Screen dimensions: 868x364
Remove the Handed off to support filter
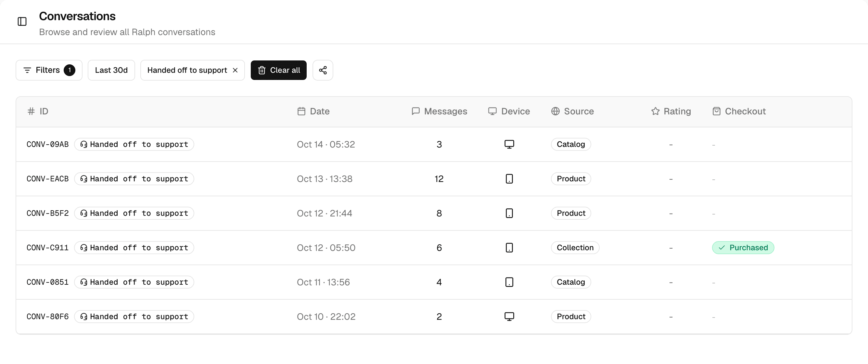click(235, 70)
